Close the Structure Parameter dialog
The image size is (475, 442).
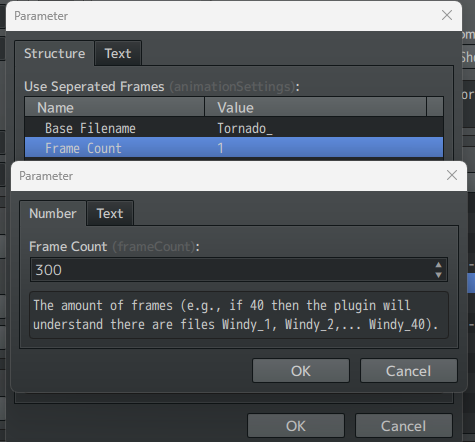[447, 15]
